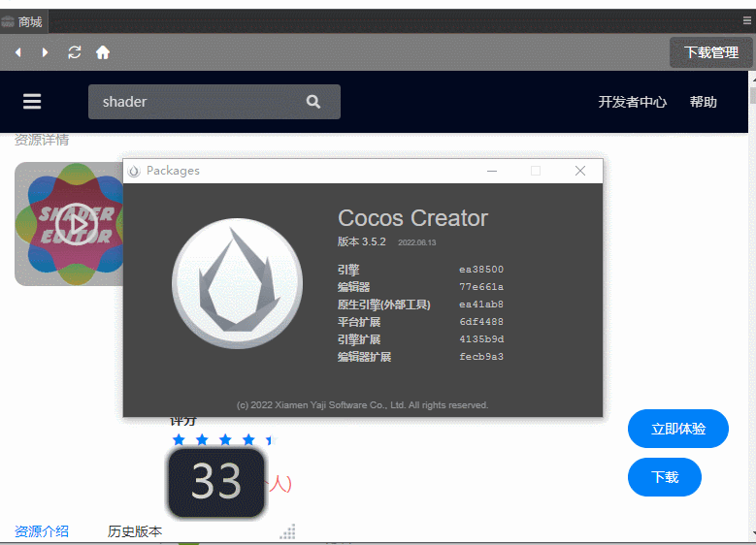Viewport: 756px width, 545px height.
Task: Reload the store page
Action: click(75, 52)
